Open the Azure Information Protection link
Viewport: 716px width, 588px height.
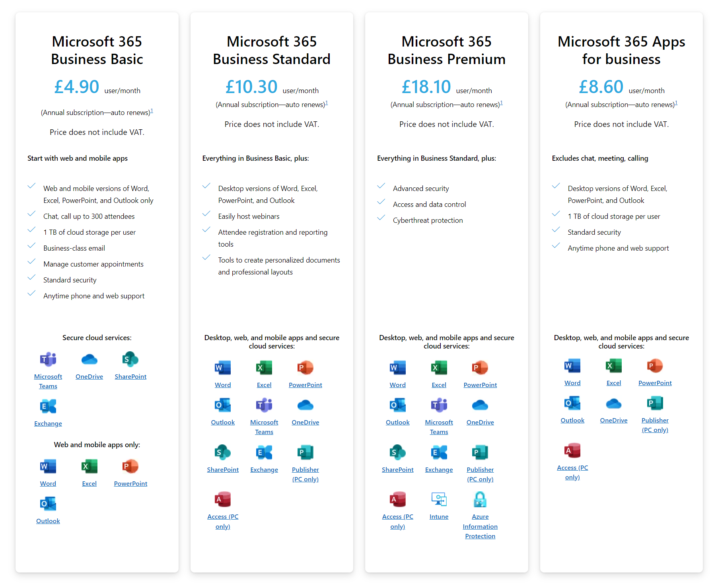click(x=480, y=526)
